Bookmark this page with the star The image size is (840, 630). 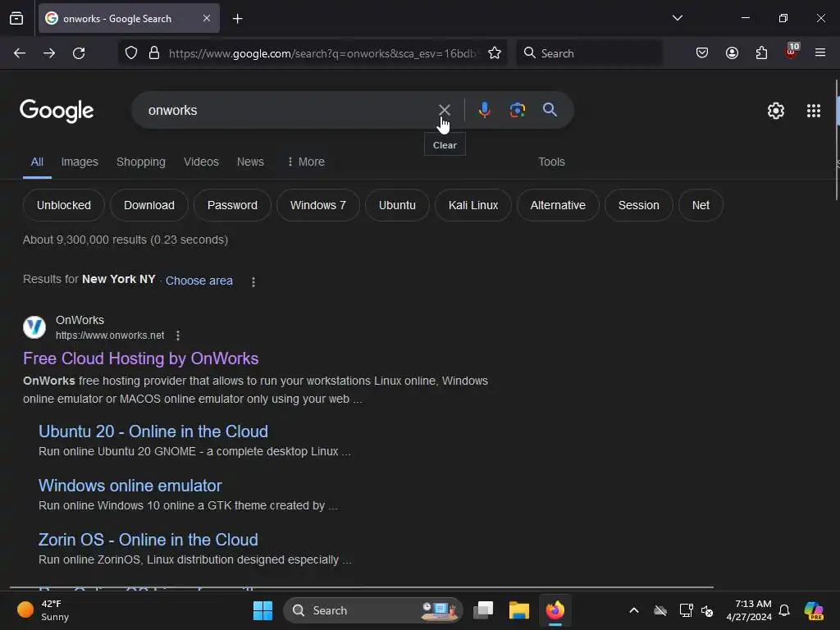[495, 53]
